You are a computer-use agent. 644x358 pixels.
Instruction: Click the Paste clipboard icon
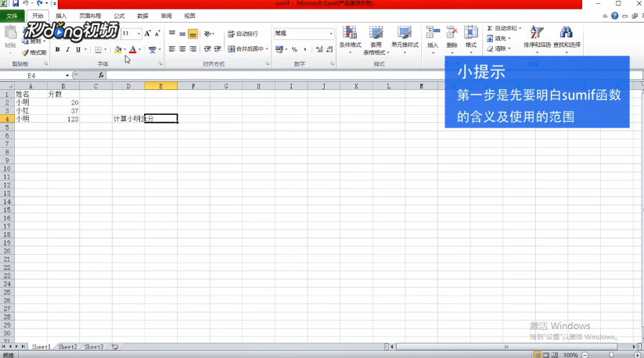tap(10, 33)
